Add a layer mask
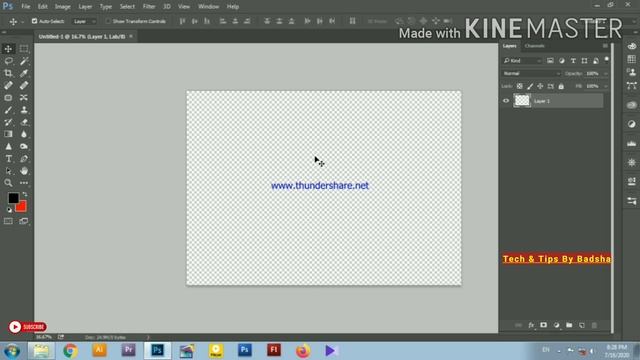The height and width of the screenshot is (360, 640). (x=544, y=325)
